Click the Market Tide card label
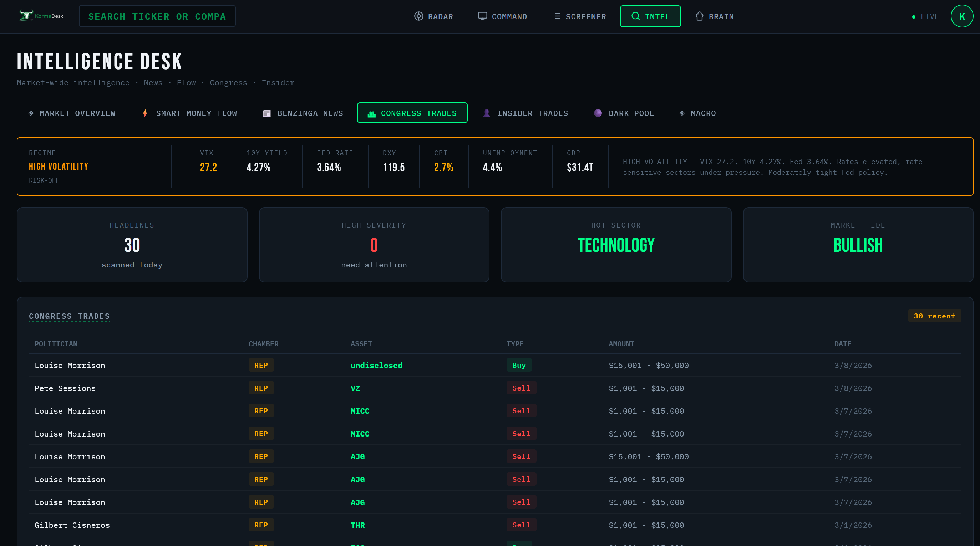 point(858,225)
